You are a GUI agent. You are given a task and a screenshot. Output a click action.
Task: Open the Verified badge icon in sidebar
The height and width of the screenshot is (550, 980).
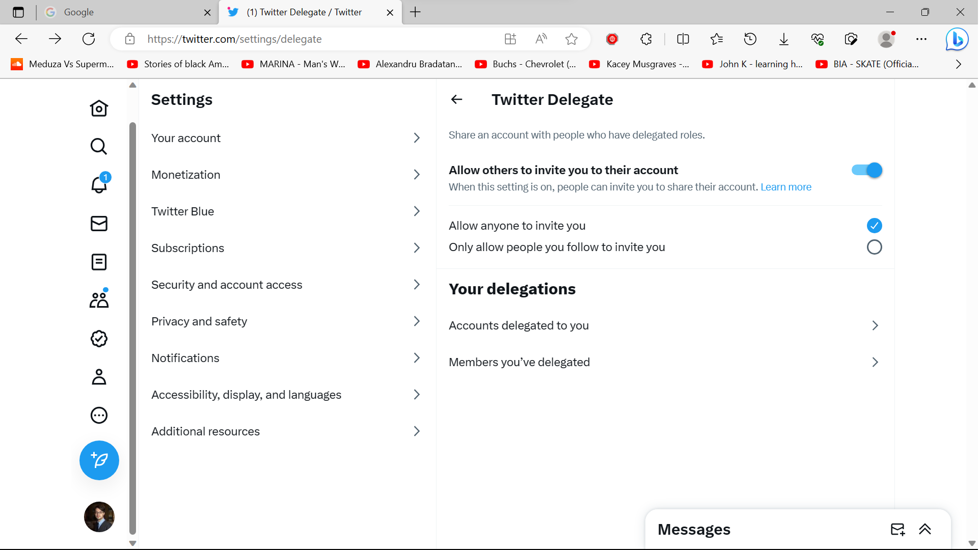[99, 339]
